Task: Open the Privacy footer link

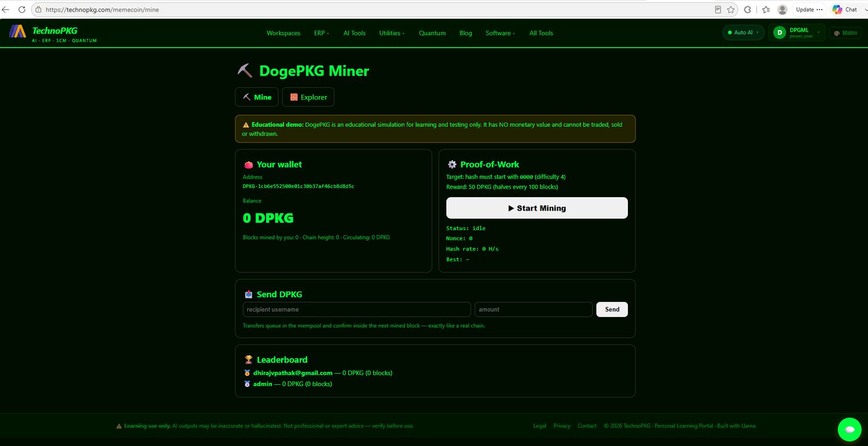Action: 562,426
